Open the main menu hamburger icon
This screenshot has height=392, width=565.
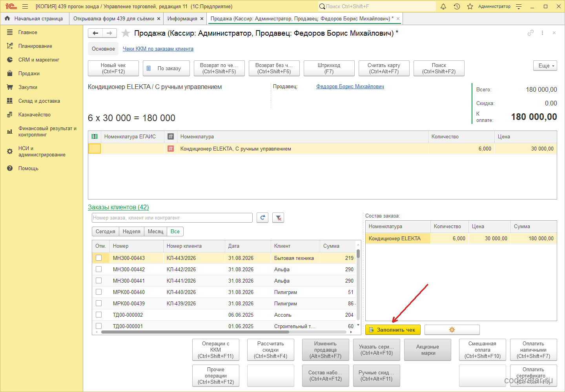[25, 6]
